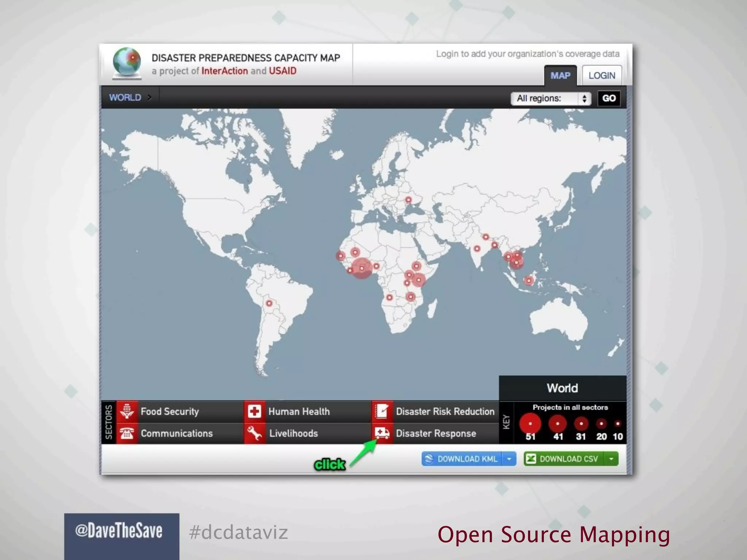The width and height of the screenshot is (747, 560).
Task: Click the DOWNLOAD KML button
Action: tap(462, 459)
